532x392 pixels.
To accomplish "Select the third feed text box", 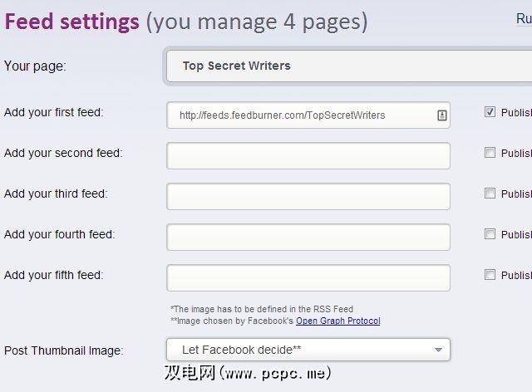I will [x=308, y=196].
